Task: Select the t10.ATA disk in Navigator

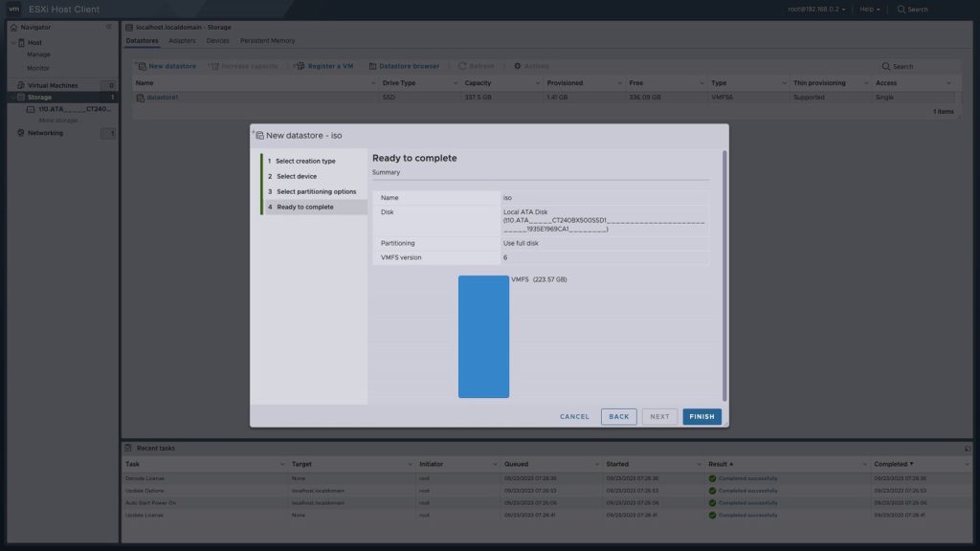Action: 75,109
